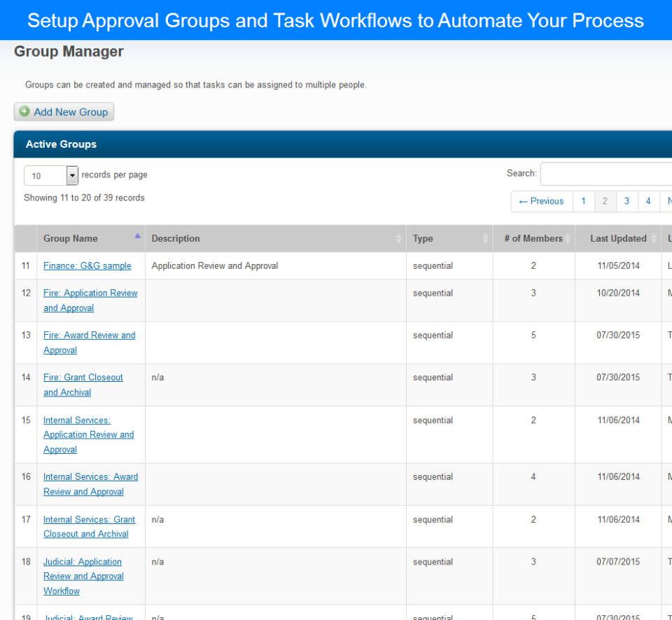Open Internal Services: Grant Closeout and Archival
This screenshot has height=620, width=672.
coord(89,520)
